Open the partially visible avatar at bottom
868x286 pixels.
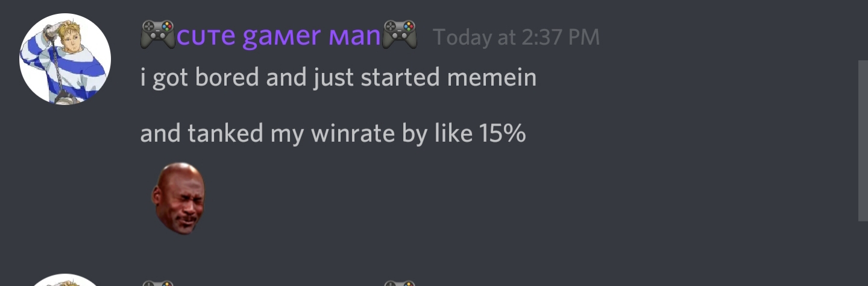pos(65,281)
